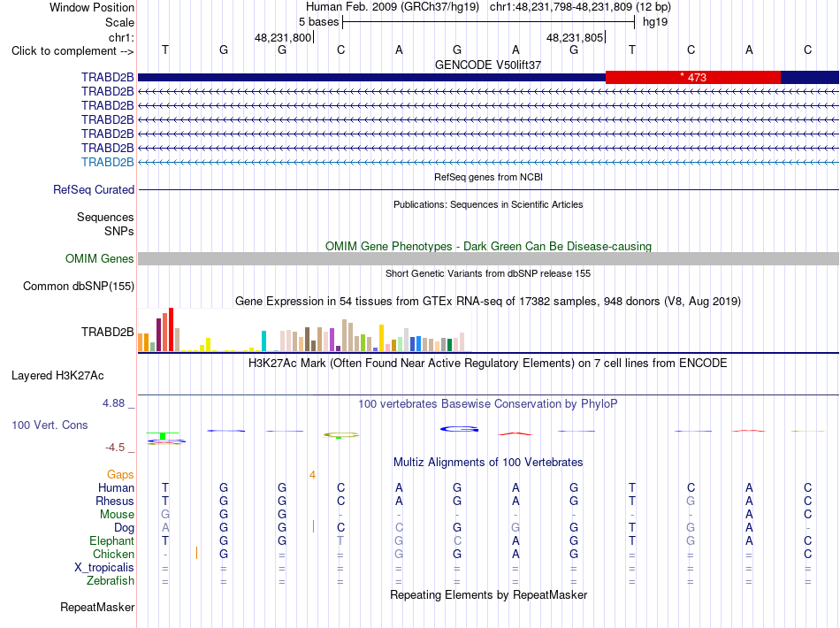
Task: Select the gray OMIM Genes bar
Action: coord(488,259)
